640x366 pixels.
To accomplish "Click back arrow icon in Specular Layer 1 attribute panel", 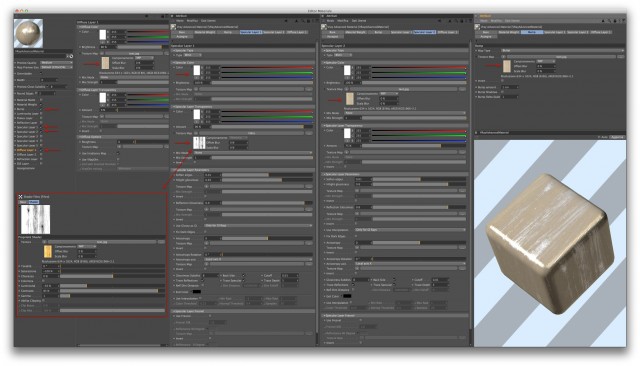I will tap(286, 21).
